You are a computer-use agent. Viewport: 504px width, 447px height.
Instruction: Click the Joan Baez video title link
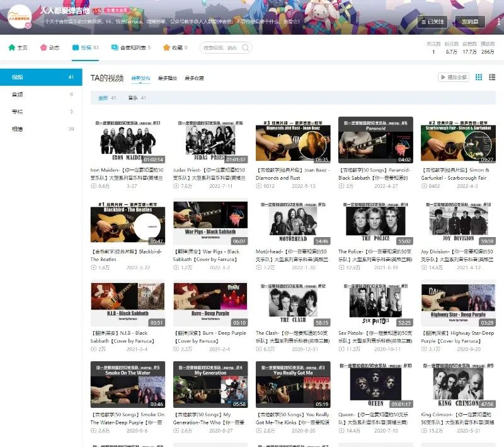coord(293,173)
